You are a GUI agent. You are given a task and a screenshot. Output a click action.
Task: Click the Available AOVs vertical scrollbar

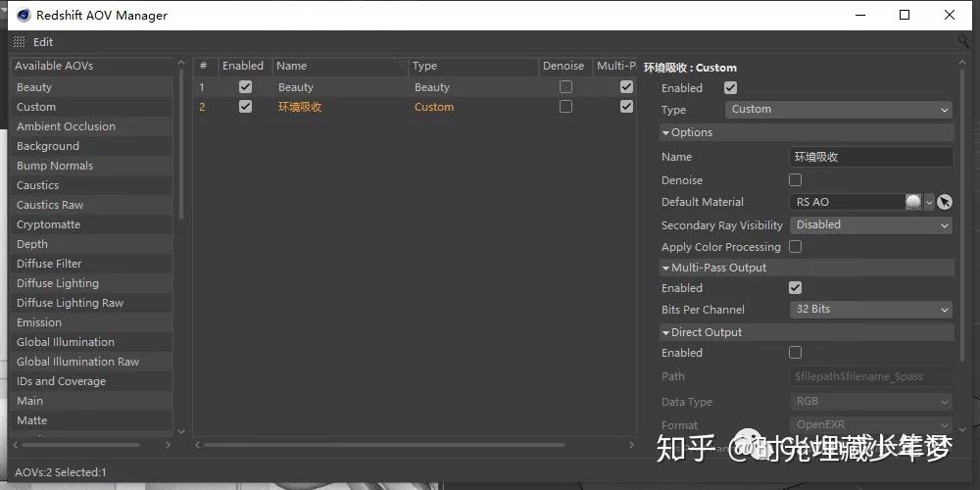tap(181, 144)
